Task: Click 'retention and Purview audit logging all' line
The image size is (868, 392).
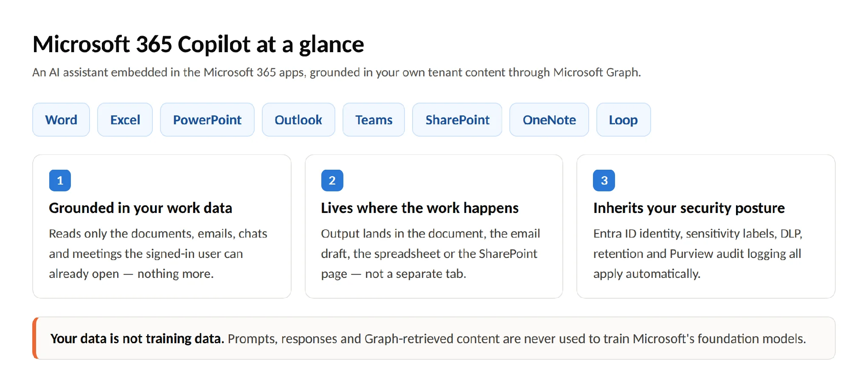Action: [x=697, y=254]
